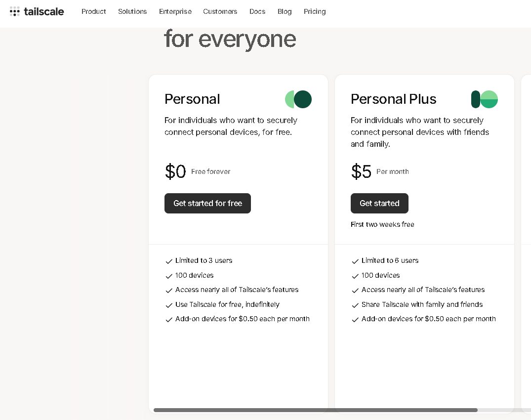This screenshot has height=420, width=531.
Task: Open the Product navigation menu
Action: tap(94, 11)
